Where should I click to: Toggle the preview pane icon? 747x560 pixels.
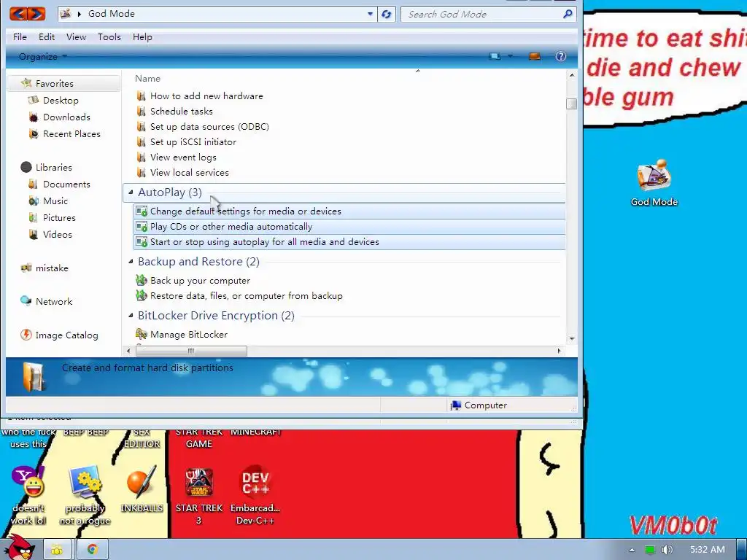[x=535, y=56]
